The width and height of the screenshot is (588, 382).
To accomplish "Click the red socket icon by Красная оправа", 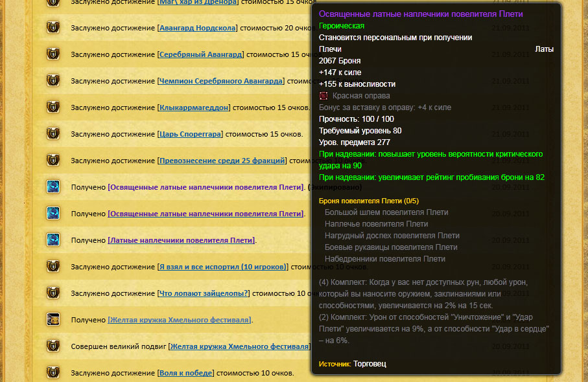I will tap(323, 96).
